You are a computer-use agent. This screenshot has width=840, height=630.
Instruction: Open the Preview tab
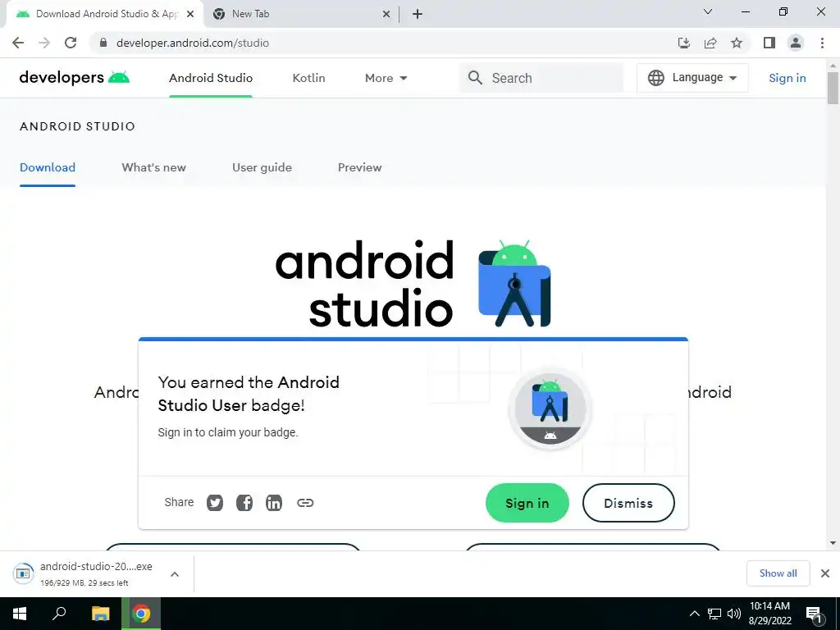[x=359, y=167]
